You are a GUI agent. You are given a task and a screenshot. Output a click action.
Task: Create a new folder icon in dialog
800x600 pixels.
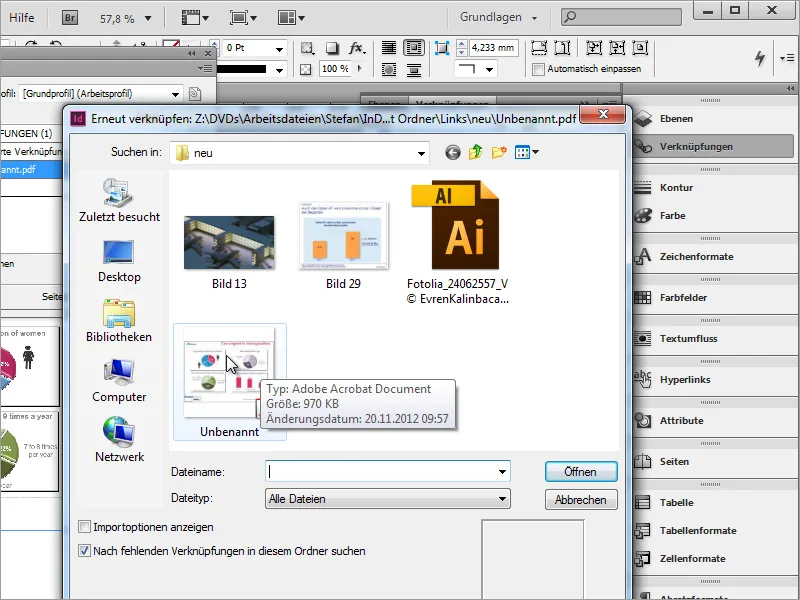click(499, 152)
